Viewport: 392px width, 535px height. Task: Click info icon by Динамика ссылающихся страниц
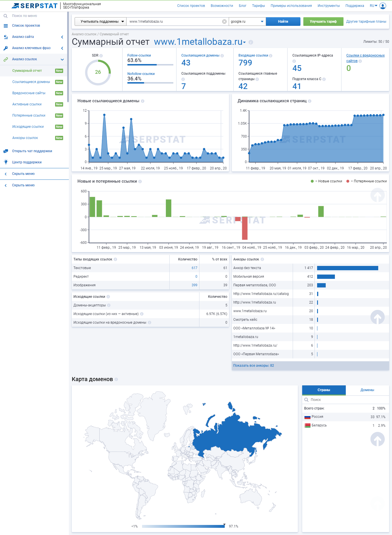coord(310,101)
